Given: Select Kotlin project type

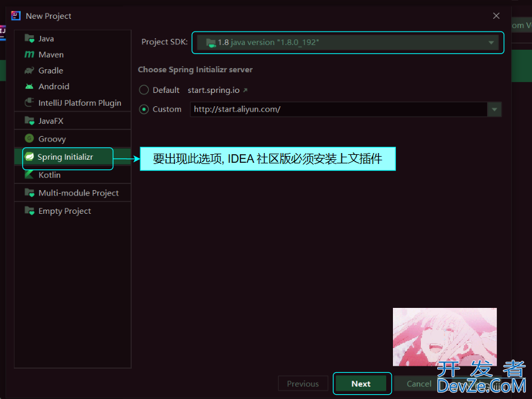Looking at the screenshot, I should pos(73,175).
